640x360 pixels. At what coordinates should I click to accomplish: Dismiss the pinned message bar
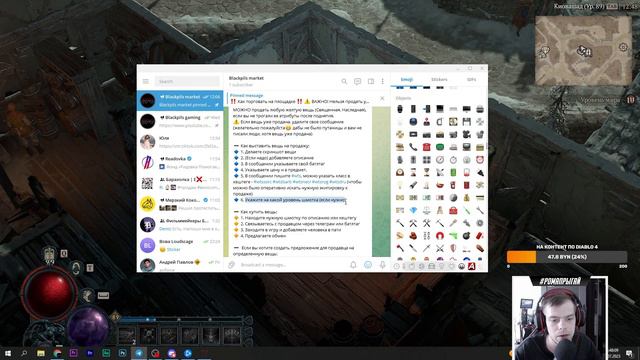point(382,98)
